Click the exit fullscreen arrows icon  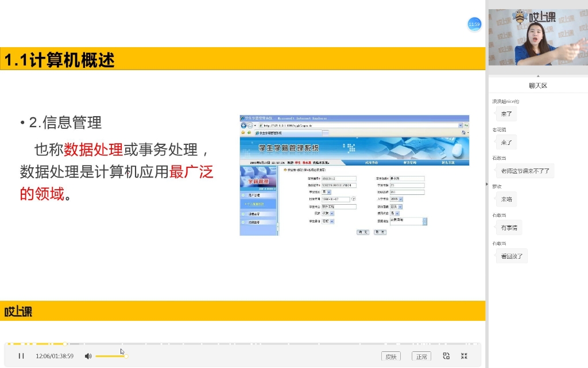point(464,356)
